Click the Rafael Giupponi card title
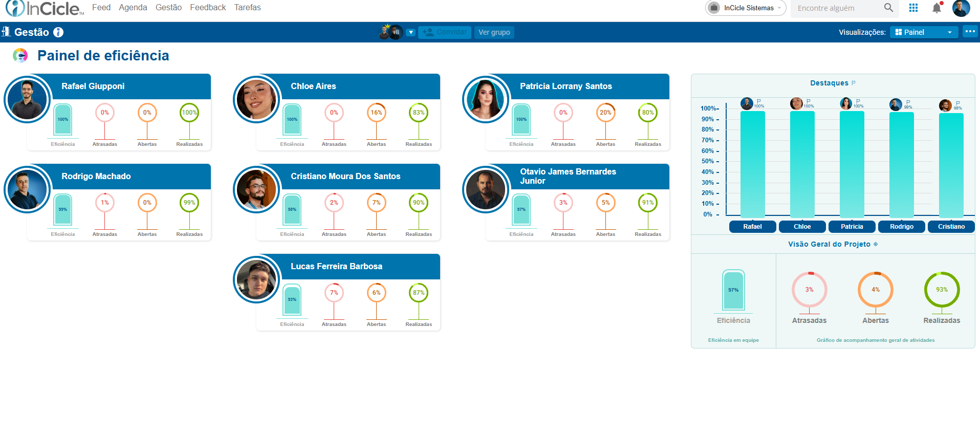The height and width of the screenshot is (436, 980). click(x=93, y=86)
